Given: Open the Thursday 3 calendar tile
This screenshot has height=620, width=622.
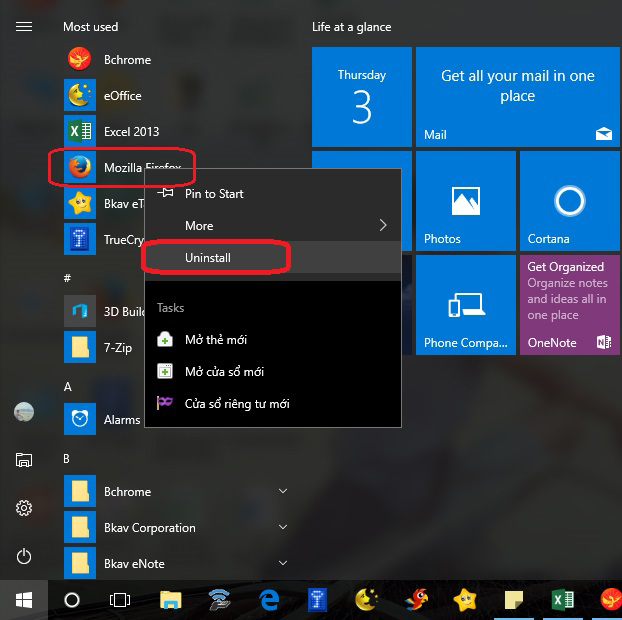Looking at the screenshot, I should 362,97.
